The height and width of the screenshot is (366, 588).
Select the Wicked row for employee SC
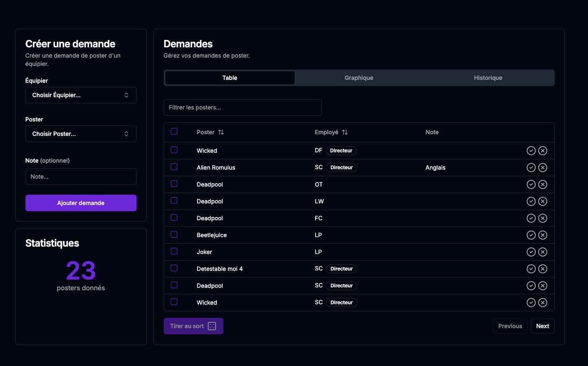[x=174, y=302]
